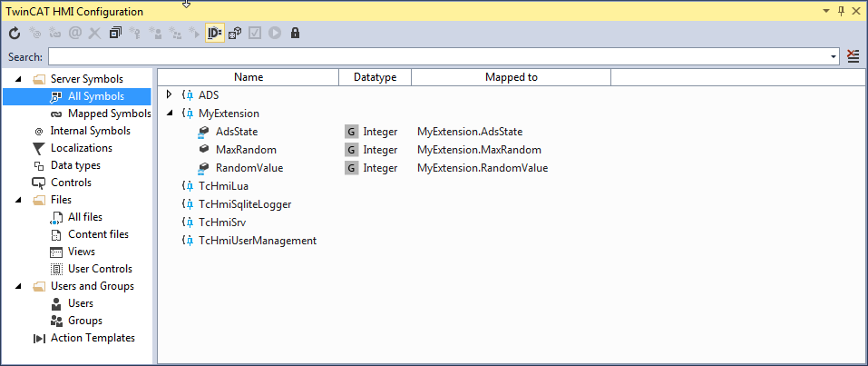Select the ADS row
Screen dimensions: 868x366
(209, 95)
